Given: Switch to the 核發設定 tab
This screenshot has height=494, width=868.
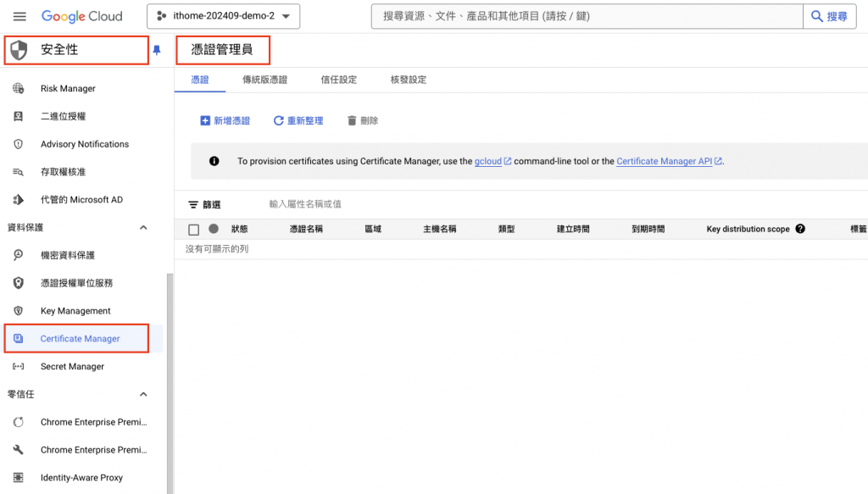Looking at the screenshot, I should coord(409,80).
